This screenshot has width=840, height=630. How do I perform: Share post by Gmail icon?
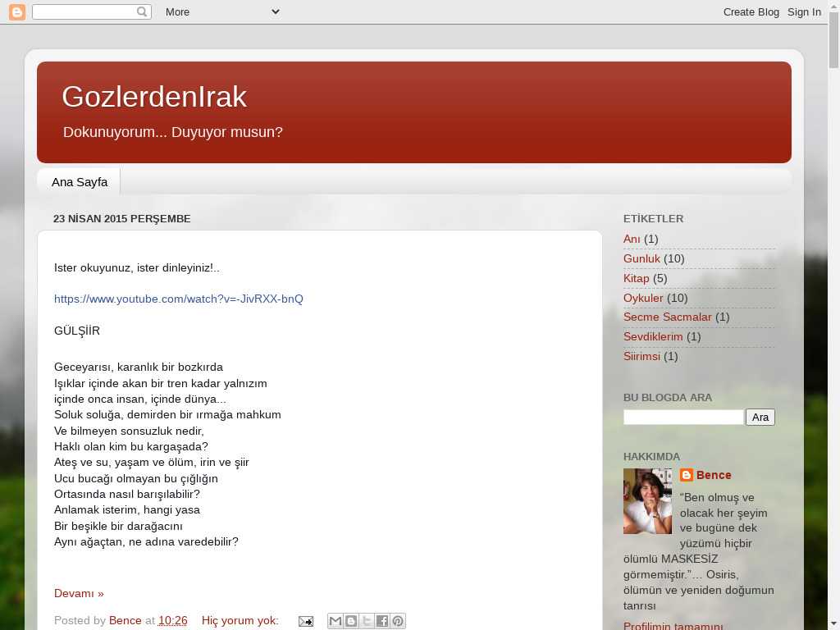click(x=335, y=621)
